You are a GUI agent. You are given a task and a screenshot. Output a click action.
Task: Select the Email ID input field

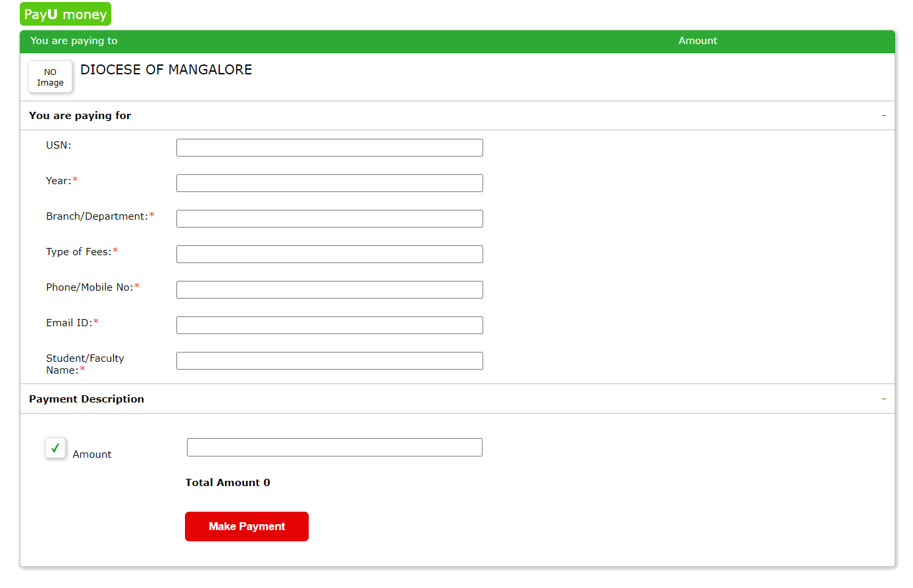(x=330, y=325)
